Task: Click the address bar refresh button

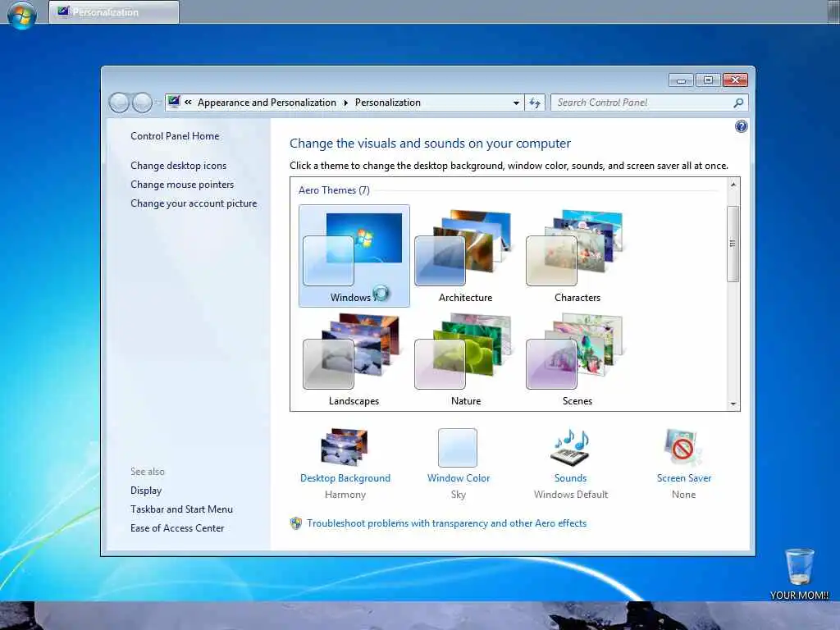Action: [535, 103]
